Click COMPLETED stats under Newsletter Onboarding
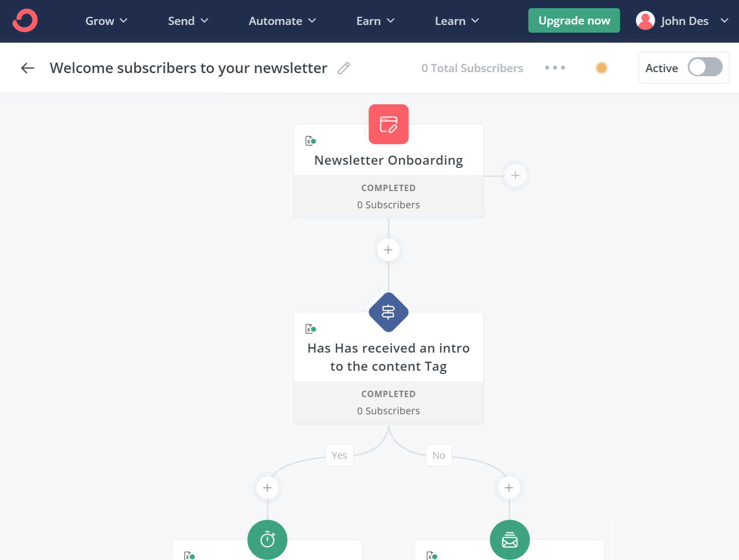 tap(388, 188)
